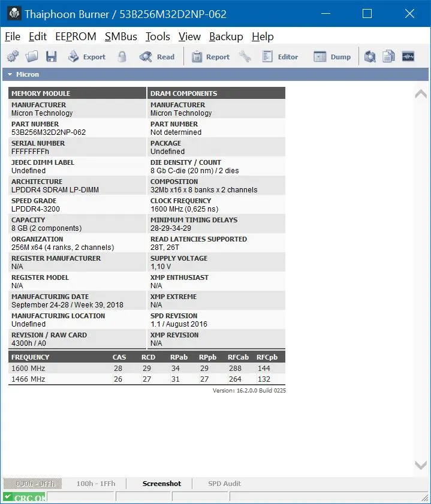Click the Thaiphoon Burner app icon
This screenshot has height=504, width=431.
coord(14,14)
